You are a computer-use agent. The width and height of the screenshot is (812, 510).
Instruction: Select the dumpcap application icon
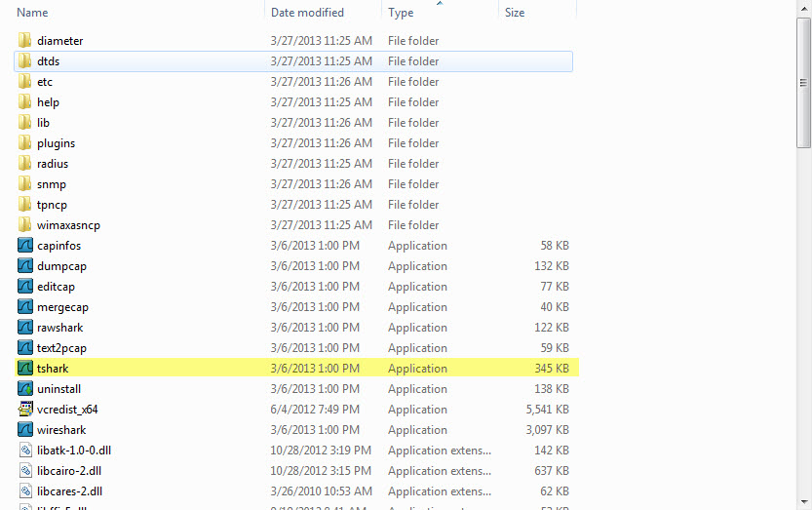point(25,266)
